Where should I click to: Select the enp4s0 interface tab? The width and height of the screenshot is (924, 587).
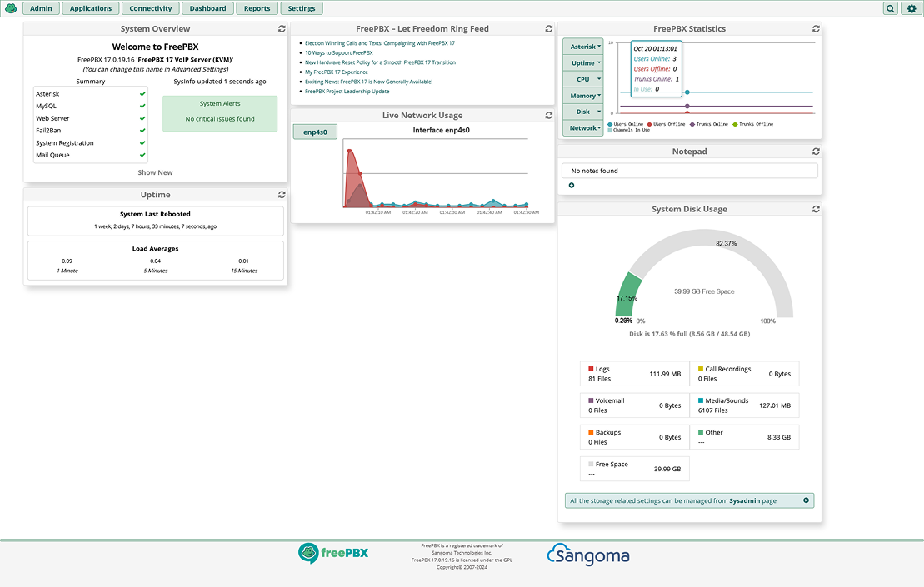315,132
